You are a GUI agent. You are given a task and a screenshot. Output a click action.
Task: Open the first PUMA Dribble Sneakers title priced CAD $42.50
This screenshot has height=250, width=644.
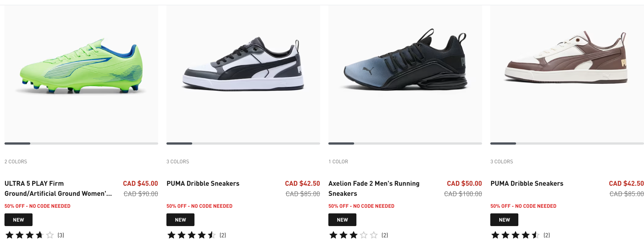point(203,183)
